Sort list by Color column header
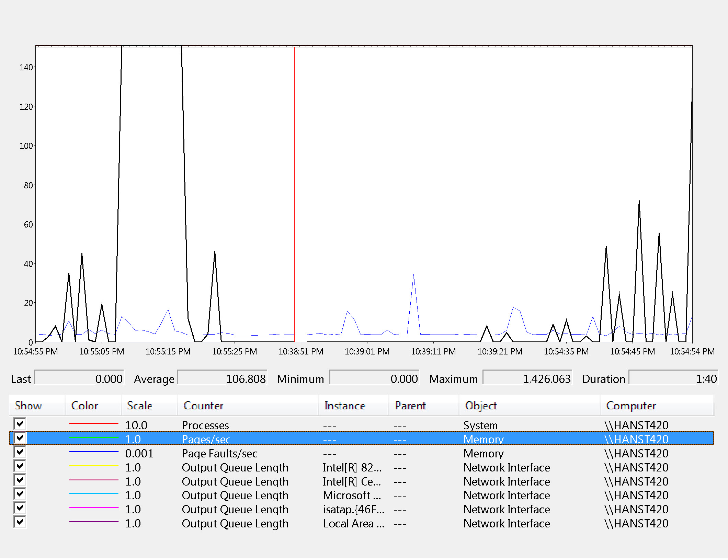 93,406
